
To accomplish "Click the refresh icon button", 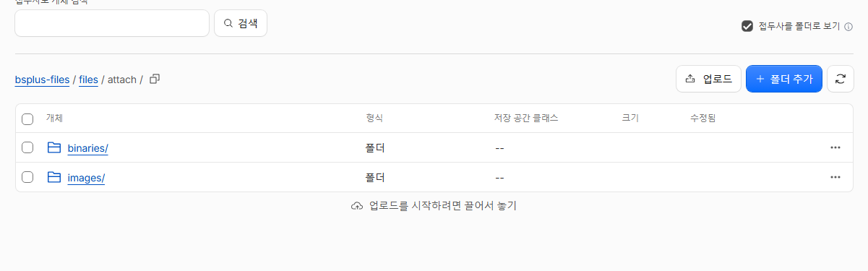I will click(840, 79).
